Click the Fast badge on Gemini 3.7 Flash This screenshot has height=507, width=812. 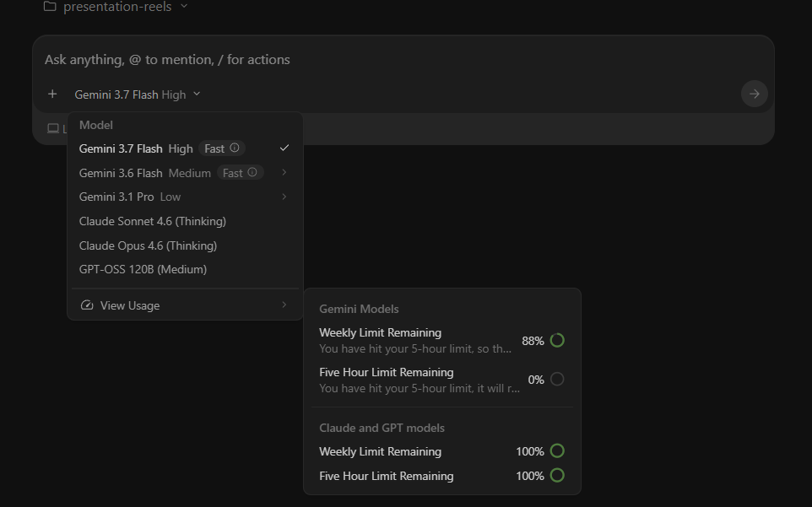click(222, 148)
